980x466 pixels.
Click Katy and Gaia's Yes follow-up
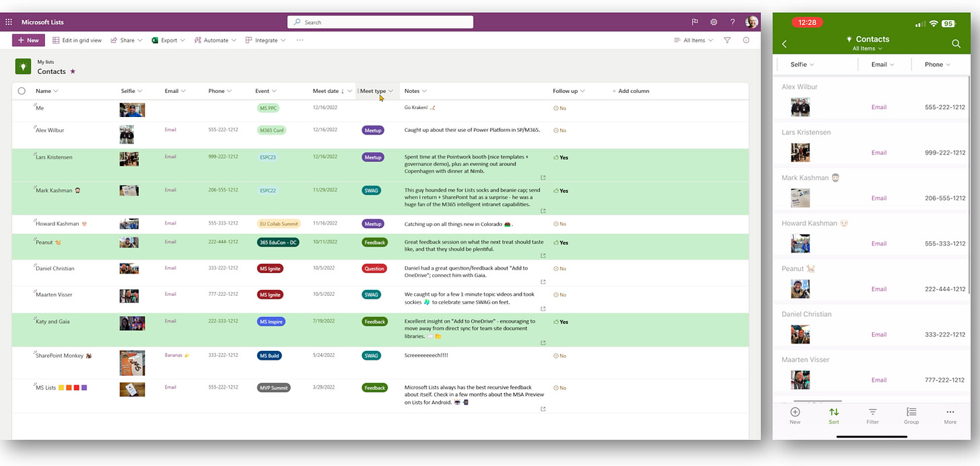coord(561,321)
